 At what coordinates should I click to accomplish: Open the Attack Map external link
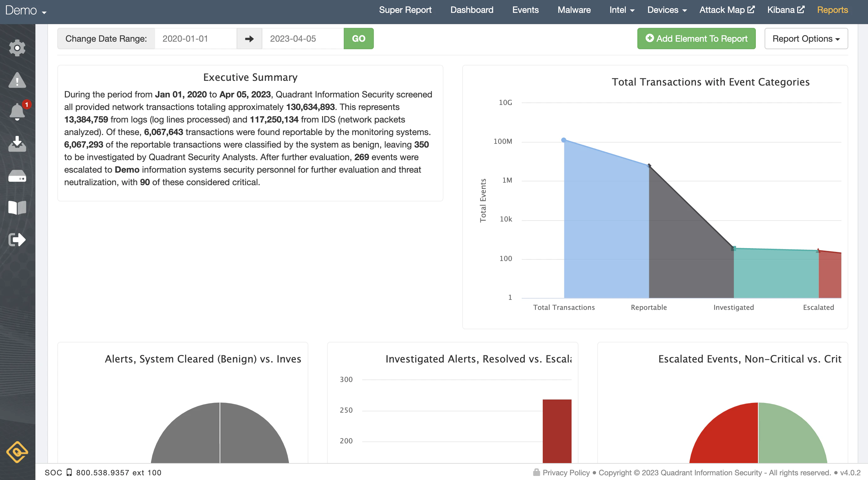pos(726,10)
